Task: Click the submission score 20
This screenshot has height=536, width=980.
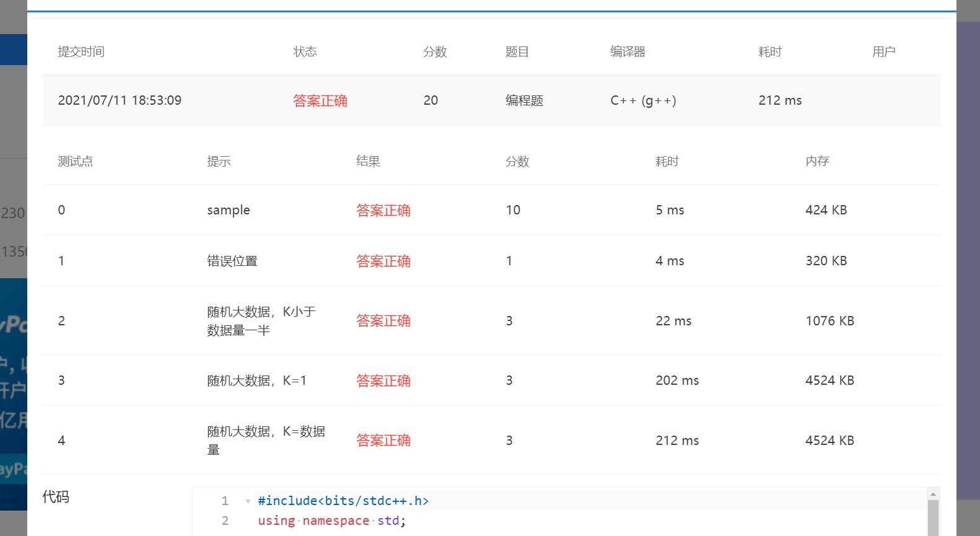Action: tap(431, 100)
